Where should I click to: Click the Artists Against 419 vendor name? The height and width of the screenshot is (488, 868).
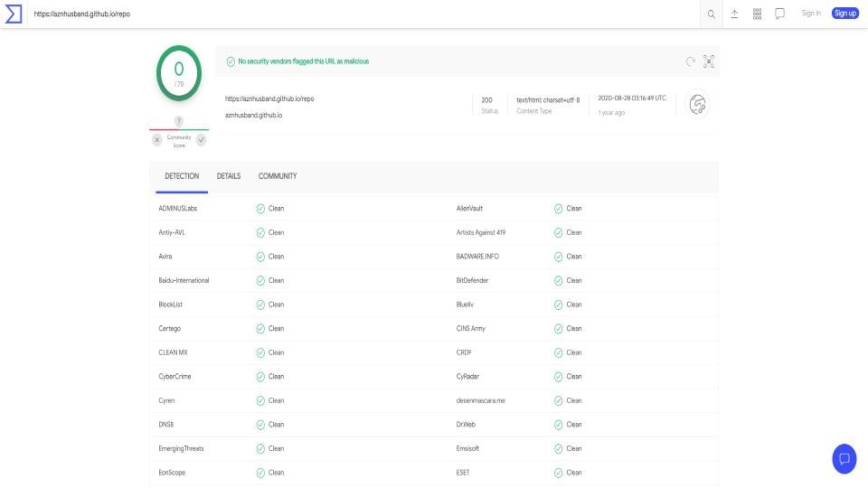[480, 232]
